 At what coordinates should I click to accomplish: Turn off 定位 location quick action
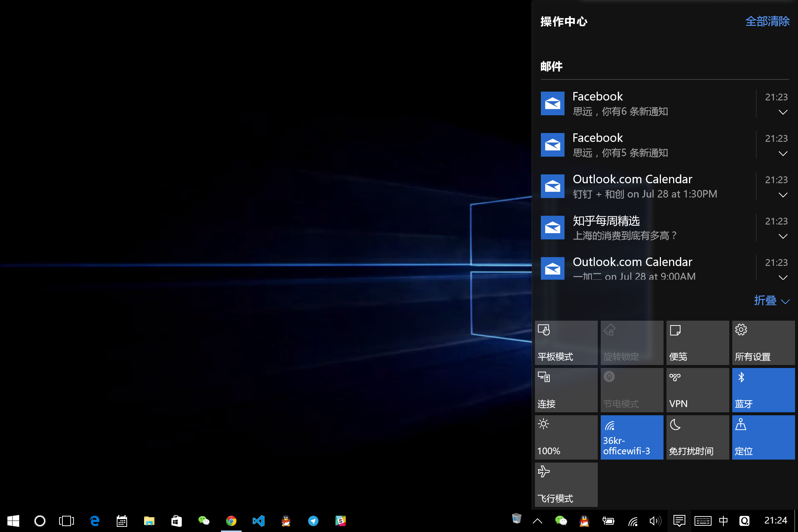[763, 437]
